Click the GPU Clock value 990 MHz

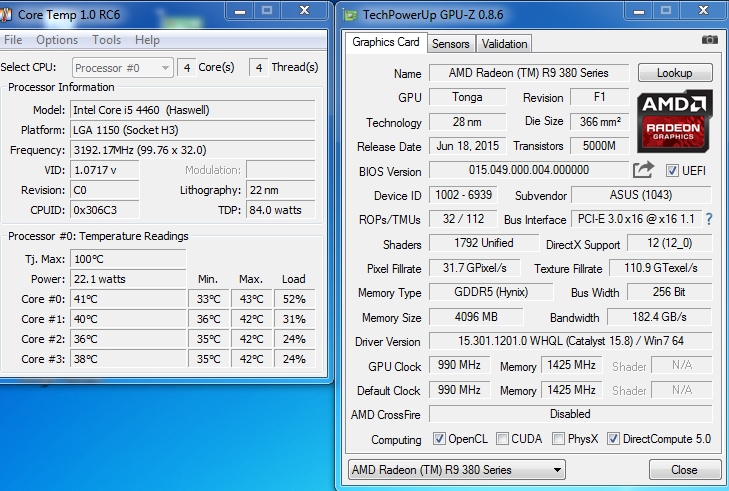pos(459,365)
